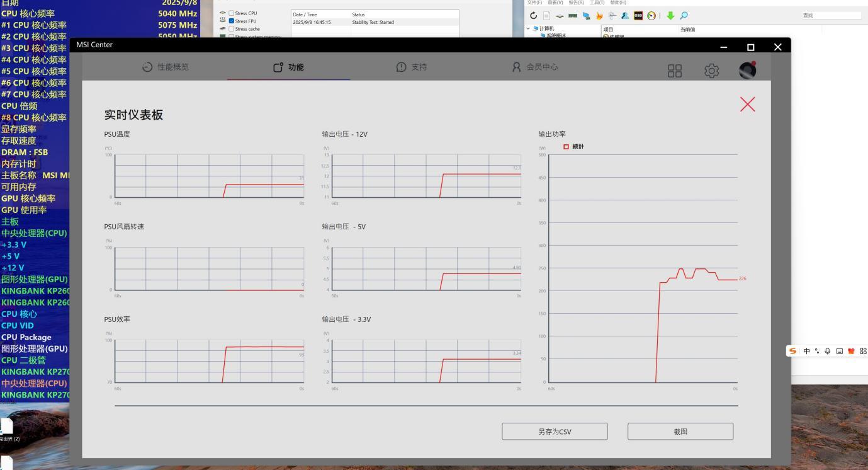The width and height of the screenshot is (868, 470).
Task: Click the Sogou S input method logo
Action: point(792,351)
